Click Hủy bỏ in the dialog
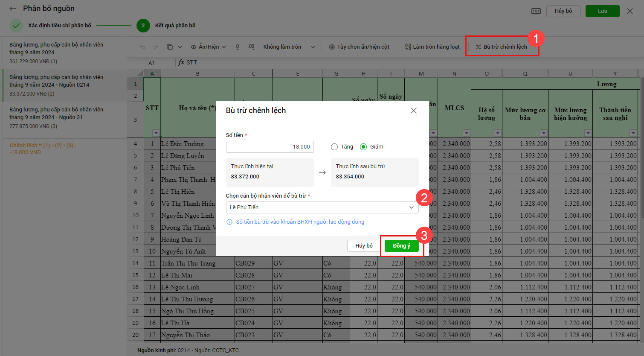 364,246
